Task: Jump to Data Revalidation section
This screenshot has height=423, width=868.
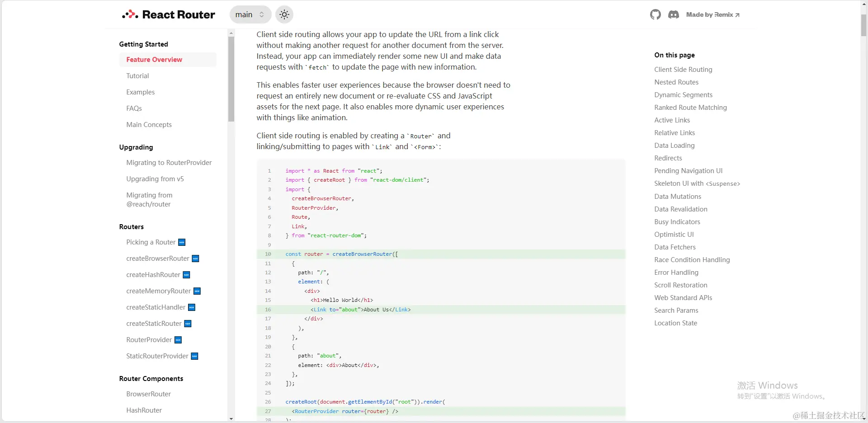Action: click(x=680, y=209)
